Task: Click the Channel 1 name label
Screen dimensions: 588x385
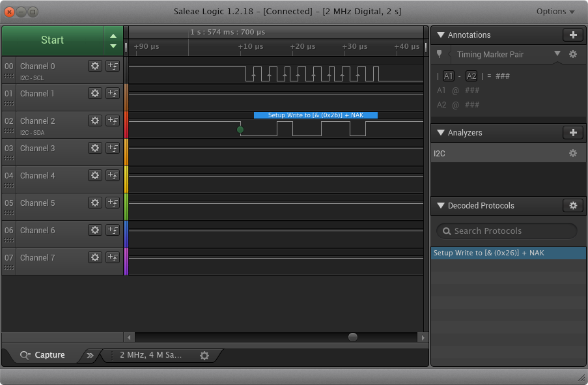Action: 37,94
